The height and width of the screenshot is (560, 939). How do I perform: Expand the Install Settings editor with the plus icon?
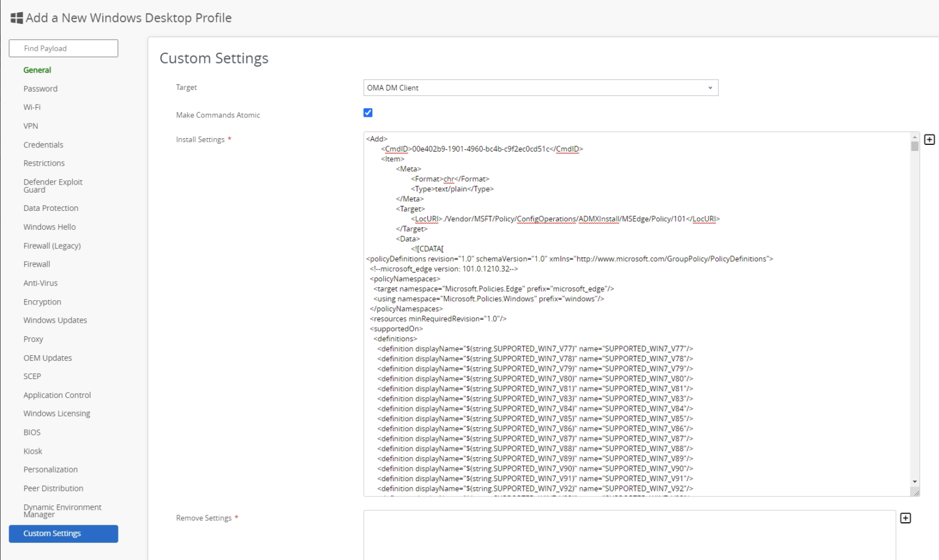[x=929, y=139]
